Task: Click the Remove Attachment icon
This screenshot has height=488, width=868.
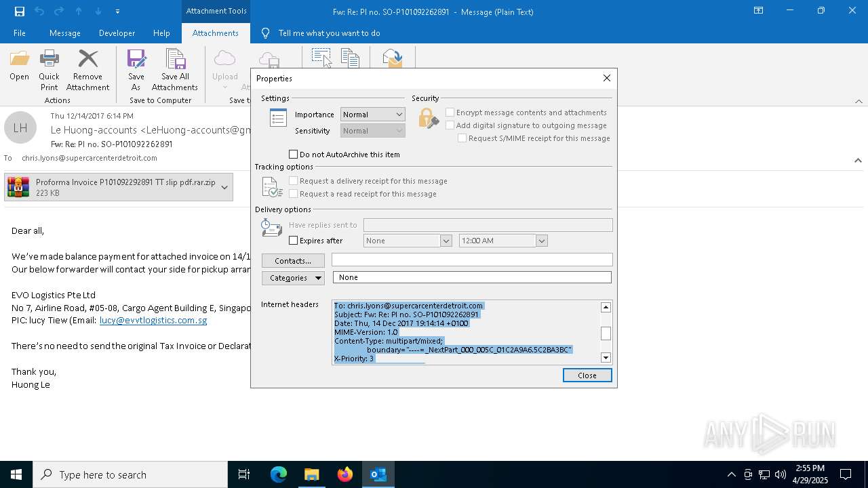Action: pyautogui.click(x=87, y=59)
